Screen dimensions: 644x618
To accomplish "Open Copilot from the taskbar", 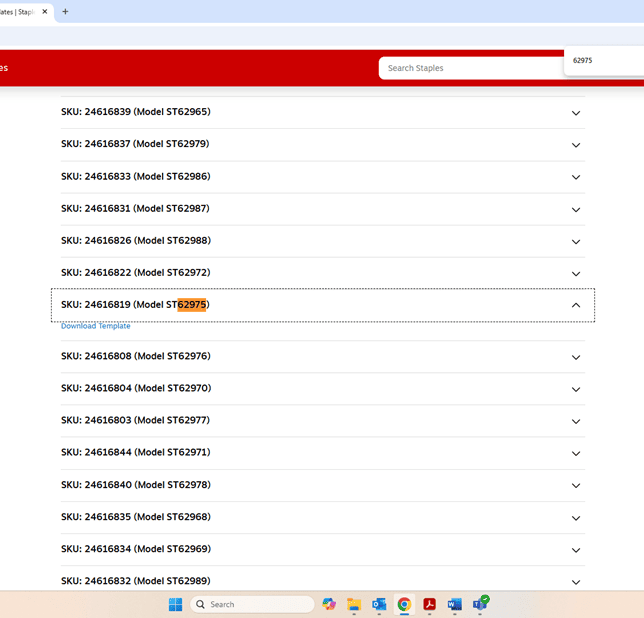I will 329,604.
